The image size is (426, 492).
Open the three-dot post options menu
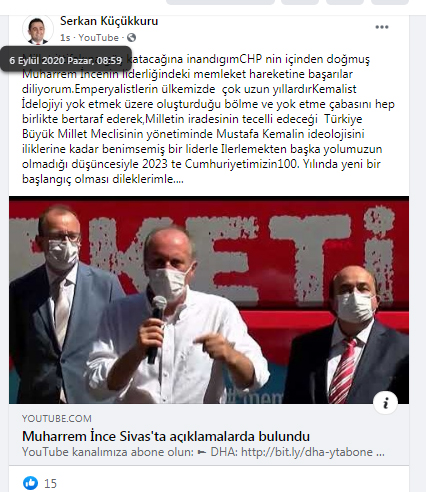click(x=382, y=27)
